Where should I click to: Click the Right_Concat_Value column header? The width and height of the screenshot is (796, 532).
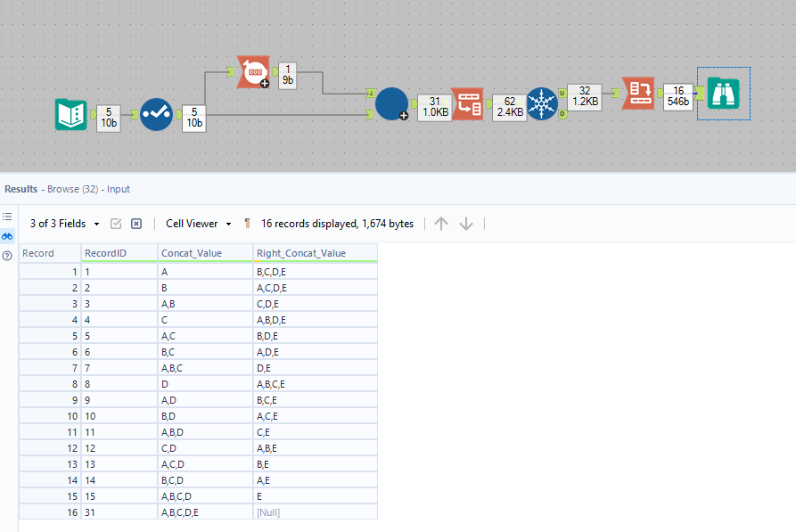tap(301, 253)
